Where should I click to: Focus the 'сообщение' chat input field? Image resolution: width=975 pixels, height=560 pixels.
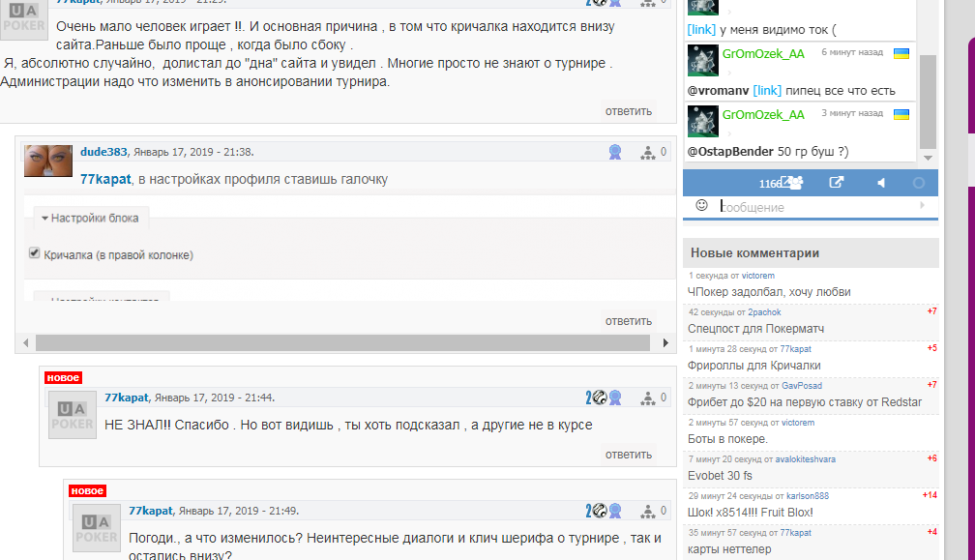[814, 207]
